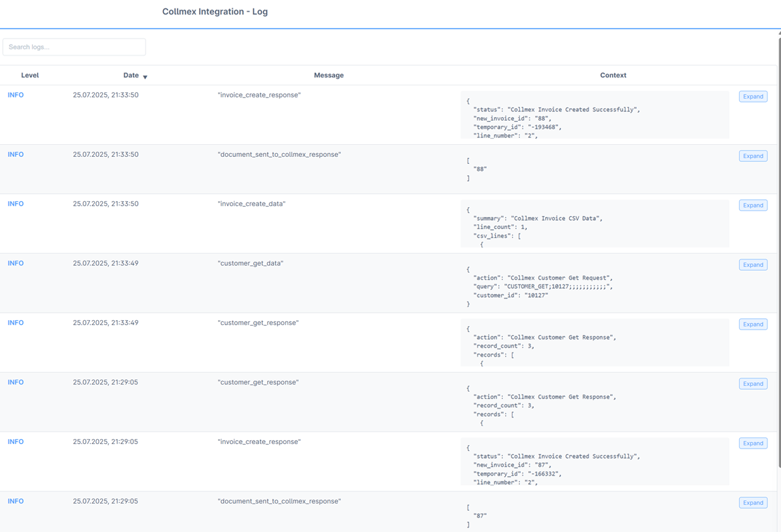Viewport: 781px width, 532px height.
Task: Click "Collmex Invoice CSV Data" summary line
Action: (x=538, y=218)
